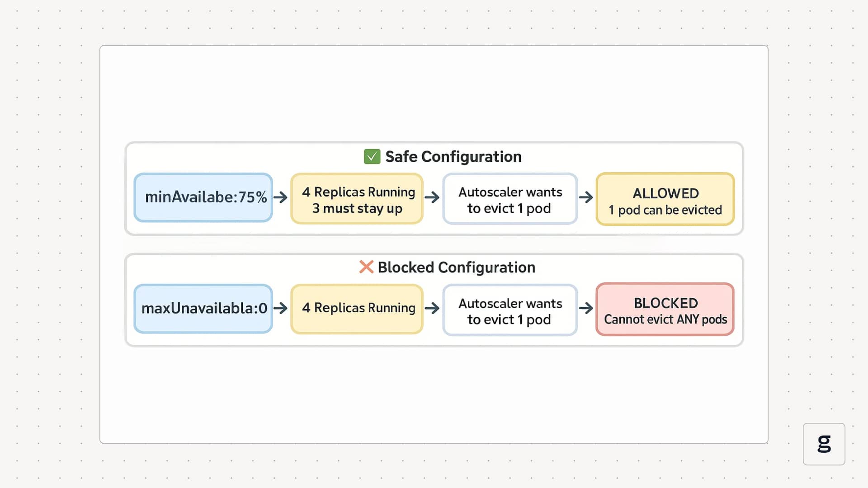Click the red X icon beside Blocked Configuration
Viewport: 868px width, 488px height.
pyautogui.click(x=366, y=267)
